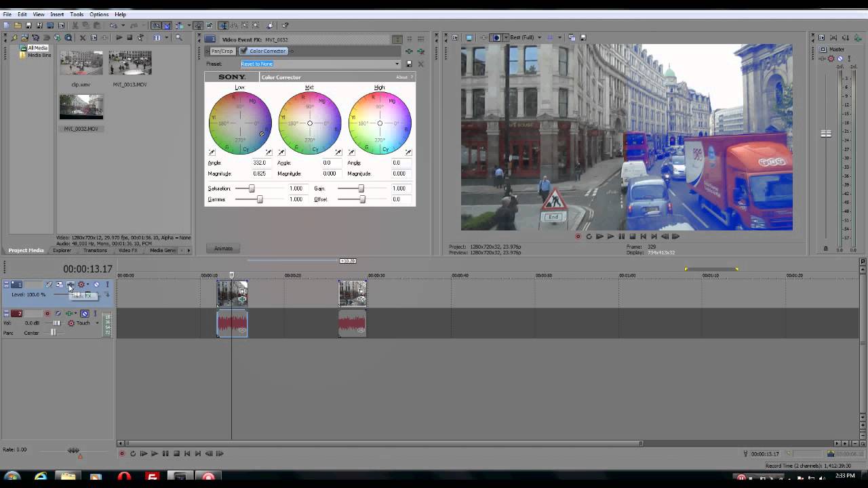Click the Track FX icon on video track
Viewport: 868px width, 488px height.
click(x=71, y=285)
